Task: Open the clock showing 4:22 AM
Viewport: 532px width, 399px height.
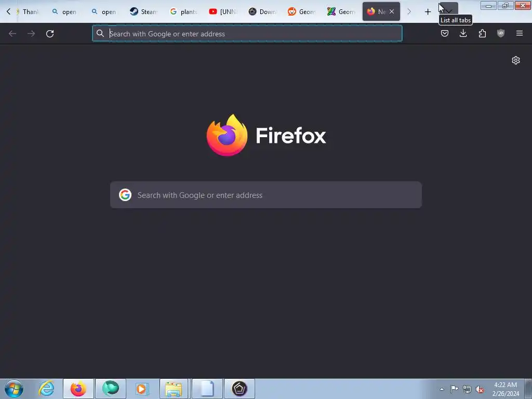Action: (x=506, y=389)
